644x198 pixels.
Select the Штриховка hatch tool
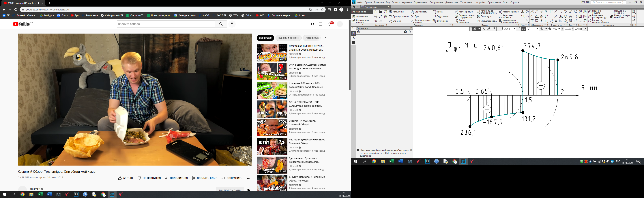coord(440,21)
